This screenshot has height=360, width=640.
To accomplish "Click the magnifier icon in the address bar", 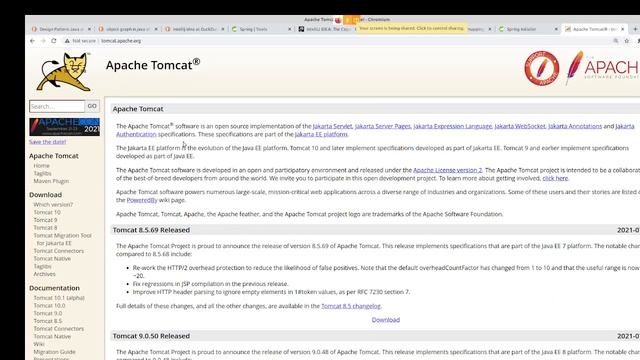I will (616, 41).
